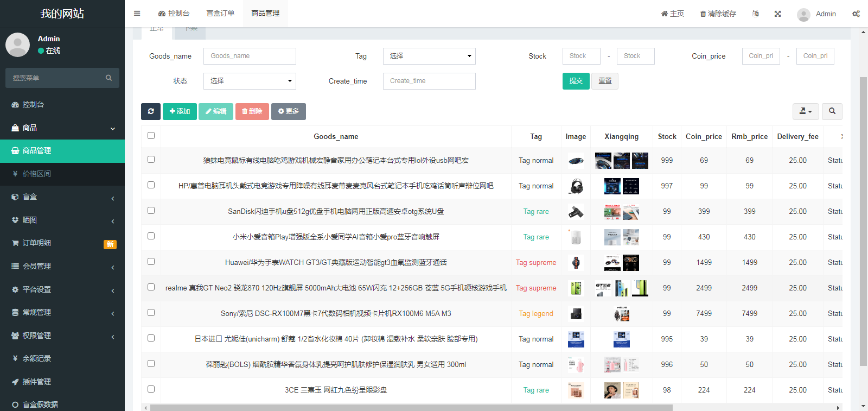Toggle the sidebar hamburger menu icon

pos(137,14)
